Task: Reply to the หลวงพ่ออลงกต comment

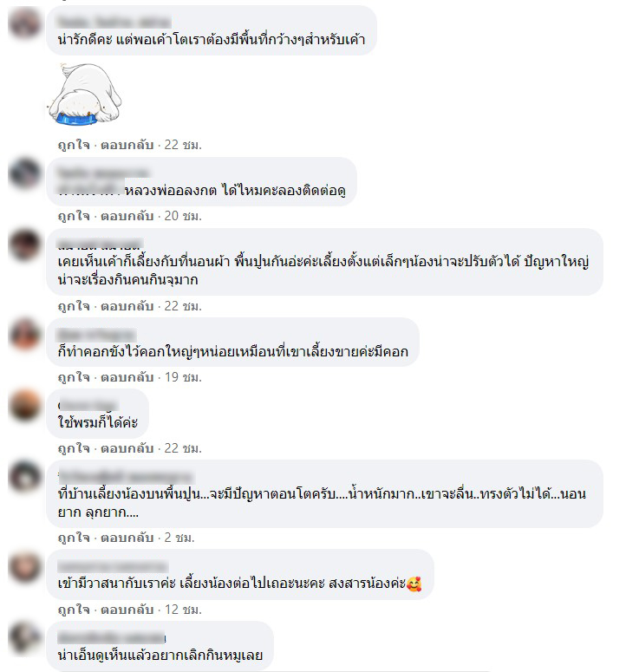Action: coord(127,216)
